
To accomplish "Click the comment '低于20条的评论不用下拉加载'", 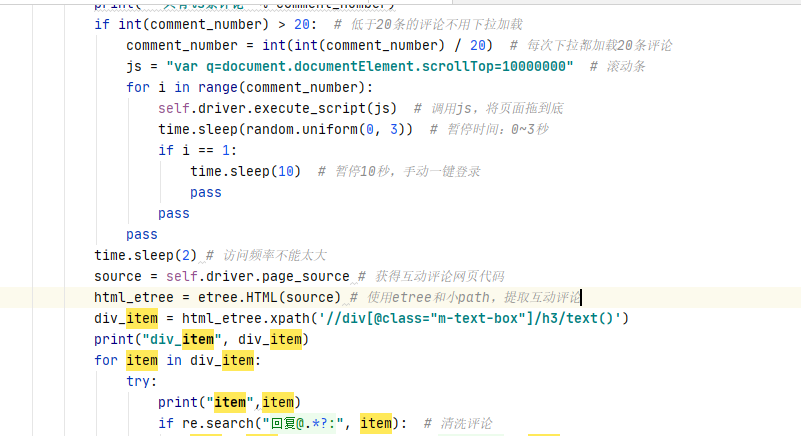I will 436,25.
